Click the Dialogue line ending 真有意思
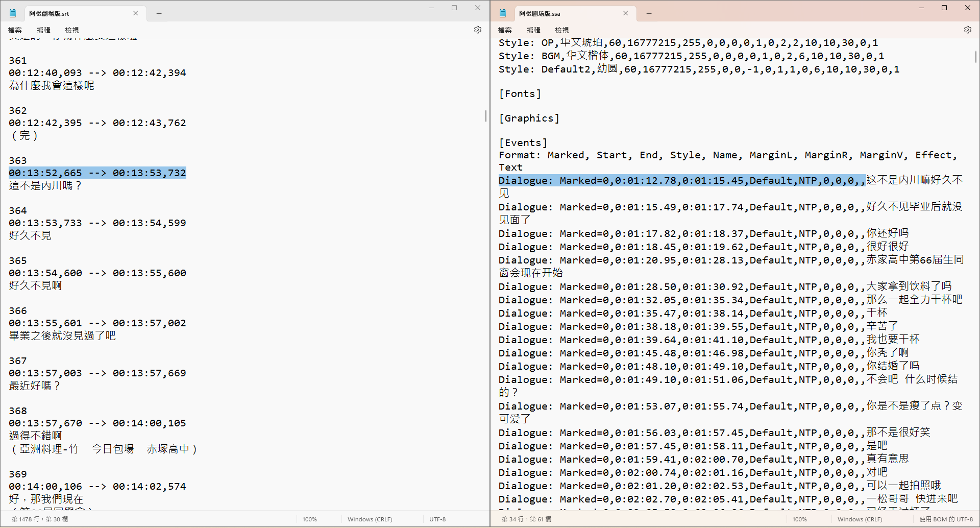This screenshot has height=528, width=980. 703,459
